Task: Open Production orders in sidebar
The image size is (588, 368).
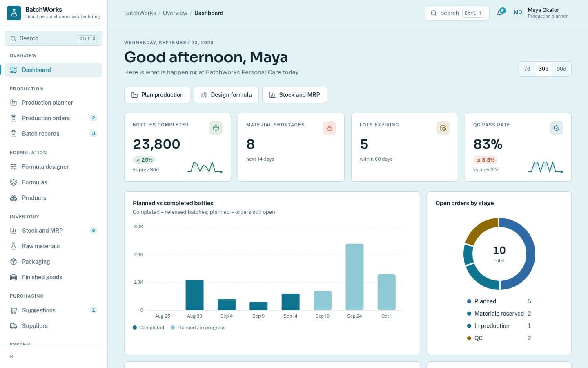Action: [53, 118]
